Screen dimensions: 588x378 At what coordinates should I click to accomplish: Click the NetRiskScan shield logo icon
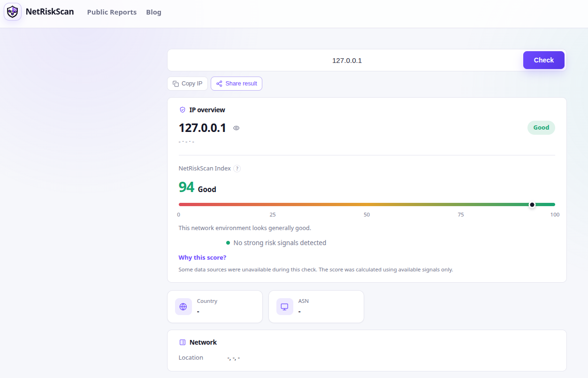click(x=13, y=12)
